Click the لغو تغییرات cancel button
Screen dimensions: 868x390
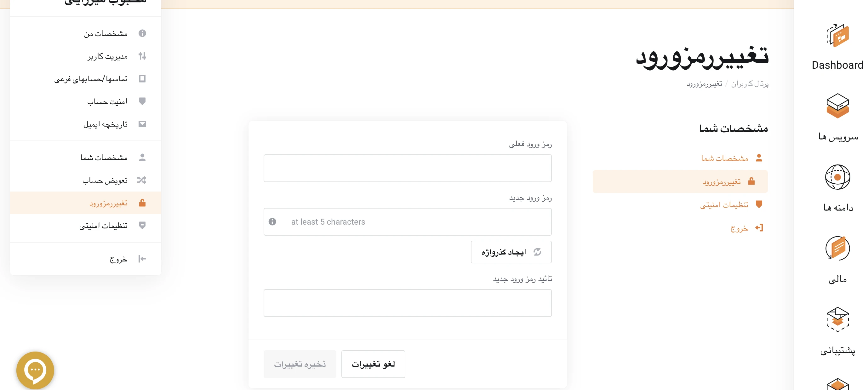(x=373, y=364)
